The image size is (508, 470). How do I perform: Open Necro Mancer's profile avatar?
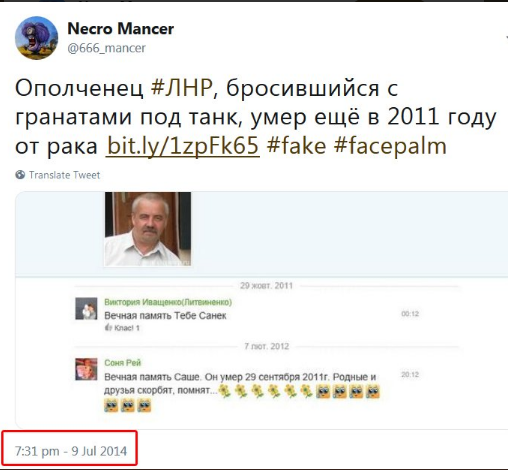click(x=36, y=38)
